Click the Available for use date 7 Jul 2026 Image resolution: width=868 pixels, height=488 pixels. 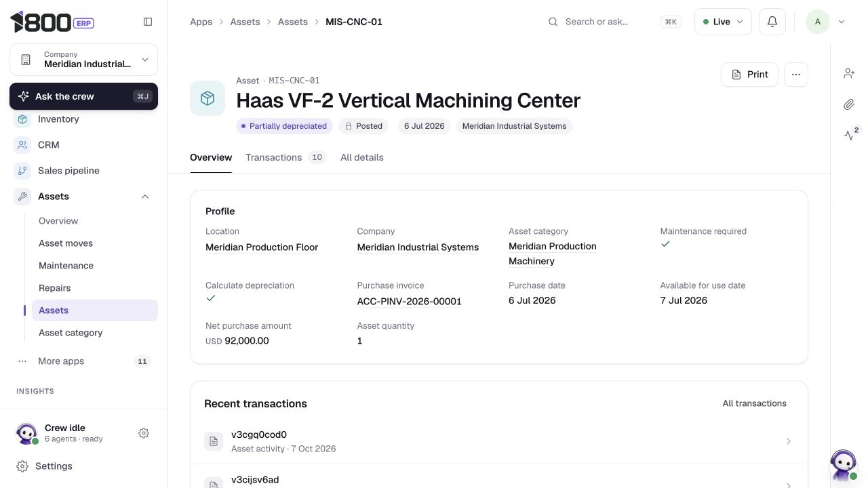pyautogui.click(x=684, y=300)
